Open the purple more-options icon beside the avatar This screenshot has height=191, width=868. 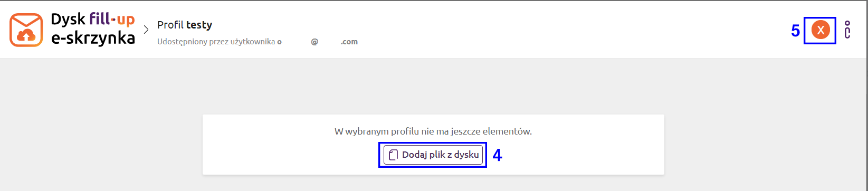[x=847, y=30]
